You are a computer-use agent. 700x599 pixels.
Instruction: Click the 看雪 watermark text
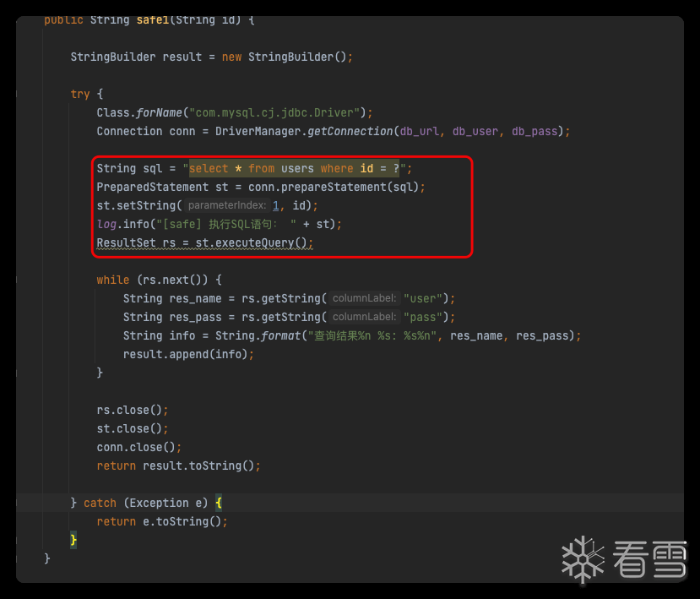650,560
